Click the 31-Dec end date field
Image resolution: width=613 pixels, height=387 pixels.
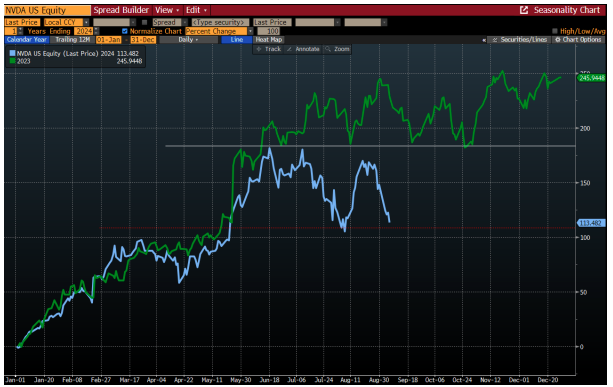click(143, 39)
